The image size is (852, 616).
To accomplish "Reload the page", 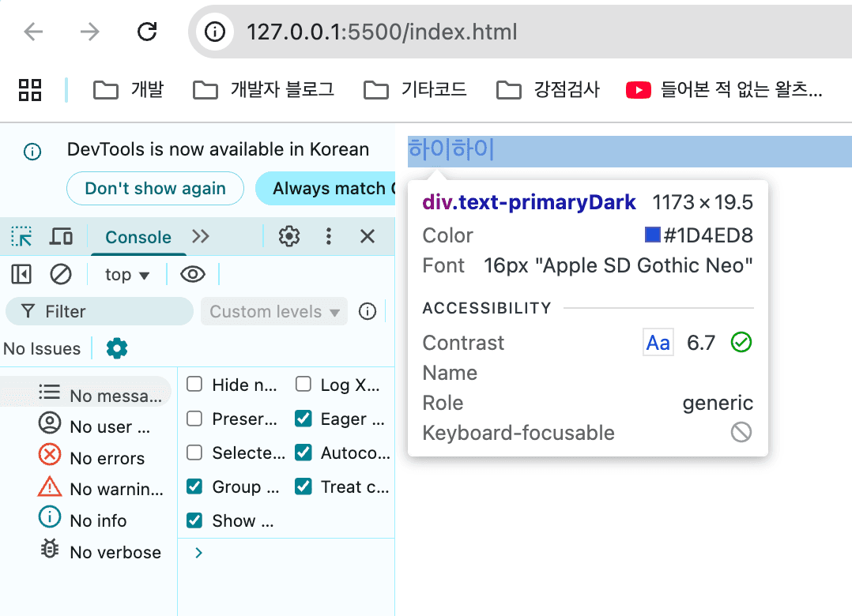I will pyautogui.click(x=147, y=32).
